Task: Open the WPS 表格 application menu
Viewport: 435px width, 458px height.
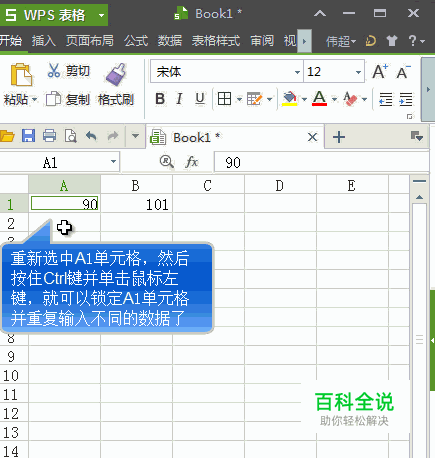Action: point(54,15)
